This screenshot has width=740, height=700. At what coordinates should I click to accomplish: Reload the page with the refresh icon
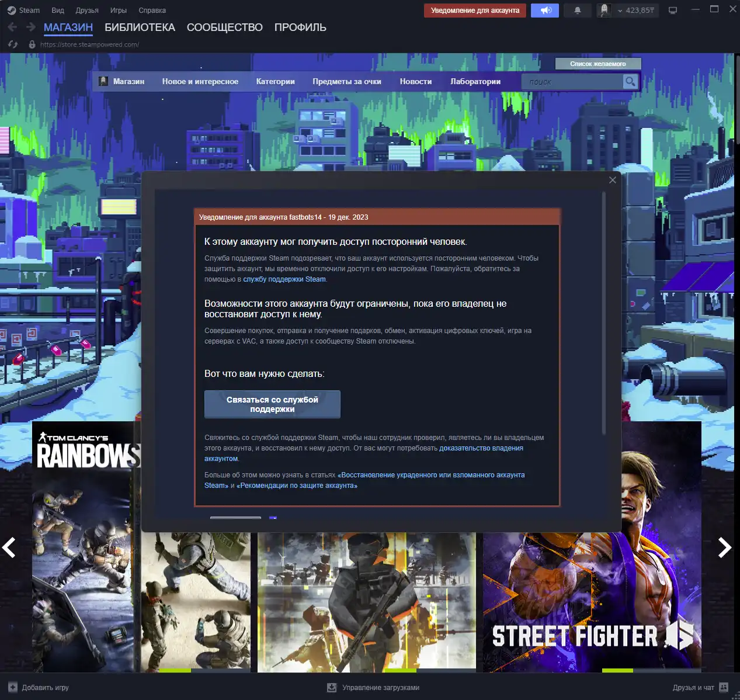[13, 44]
